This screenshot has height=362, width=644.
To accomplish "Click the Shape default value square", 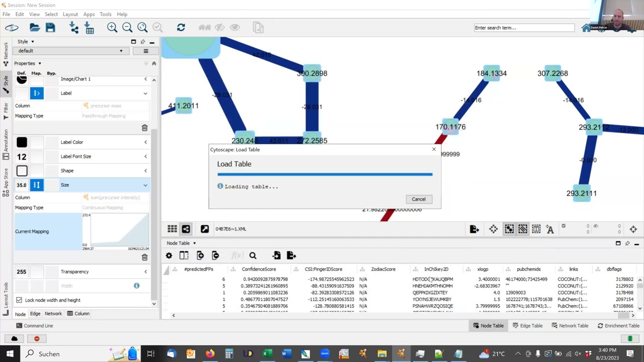I will point(22,171).
